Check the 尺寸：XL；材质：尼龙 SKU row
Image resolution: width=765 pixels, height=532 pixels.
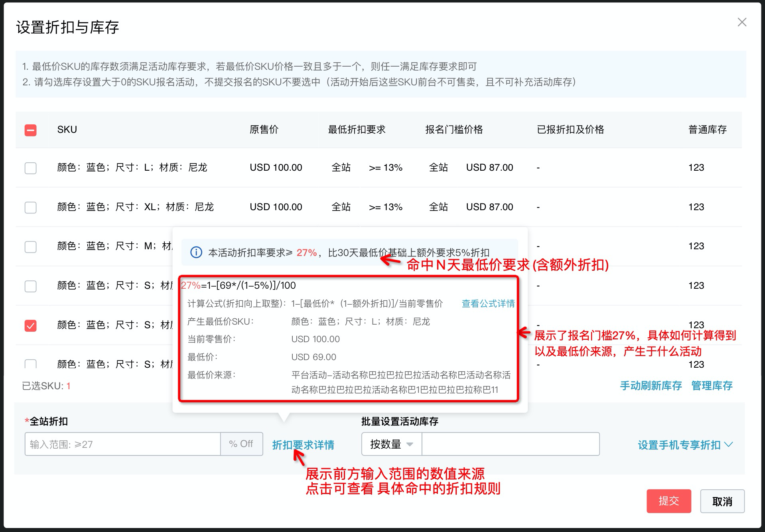coord(31,207)
